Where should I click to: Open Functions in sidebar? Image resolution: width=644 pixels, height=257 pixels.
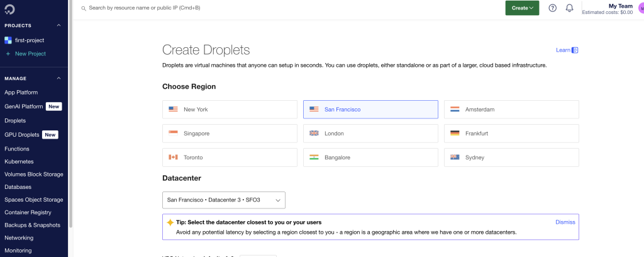17,149
